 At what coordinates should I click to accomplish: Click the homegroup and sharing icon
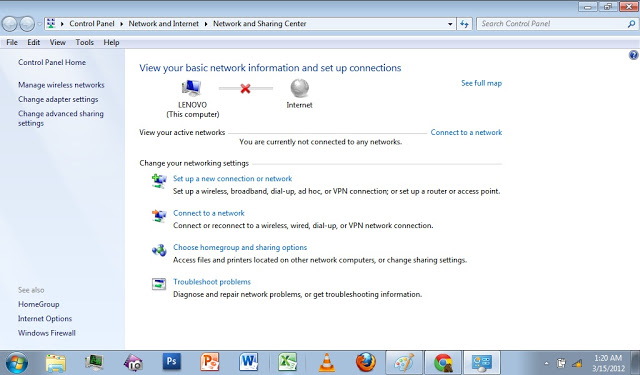tap(159, 249)
